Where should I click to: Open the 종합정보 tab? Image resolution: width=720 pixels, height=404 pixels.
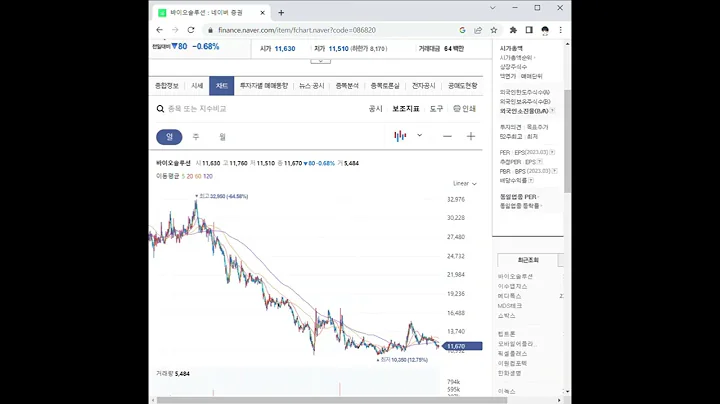click(x=167, y=86)
